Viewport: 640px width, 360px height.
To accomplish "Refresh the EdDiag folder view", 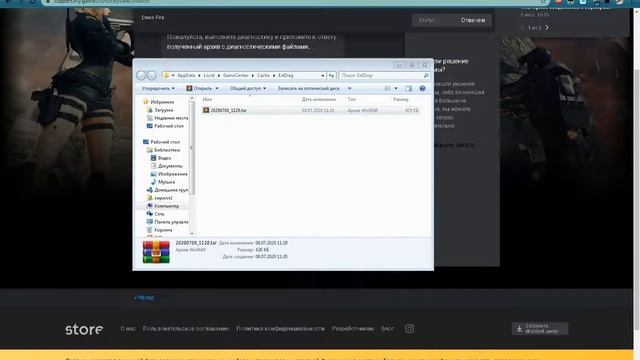I will [x=331, y=76].
